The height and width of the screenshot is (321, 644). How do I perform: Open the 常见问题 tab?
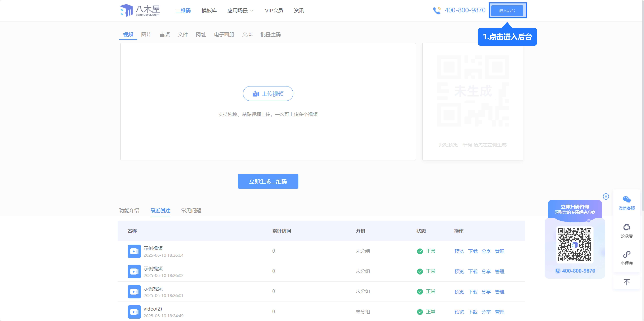pyautogui.click(x=191, y=210)
